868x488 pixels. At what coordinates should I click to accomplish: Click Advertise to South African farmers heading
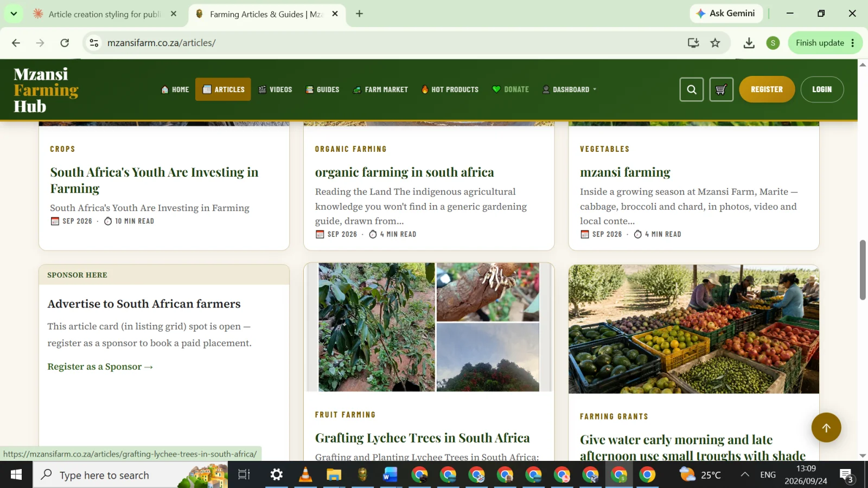tap(144, 304)
